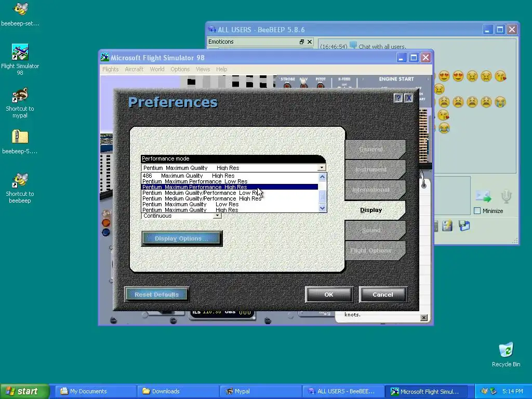Screen dimensions: 532x399
Task: Select Pentium Medium Quality/Performance High Res
Action: tap(229, 198)
